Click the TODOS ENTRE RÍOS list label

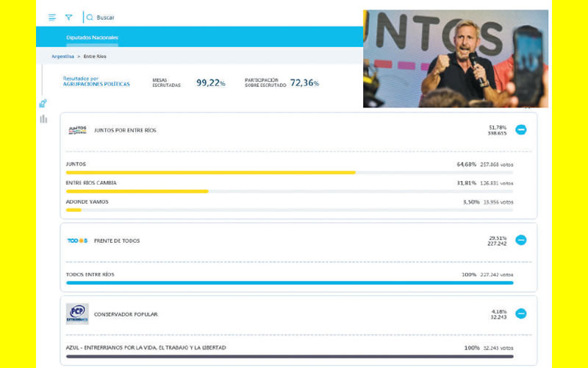pyautogui.click(x=90, y=275)
